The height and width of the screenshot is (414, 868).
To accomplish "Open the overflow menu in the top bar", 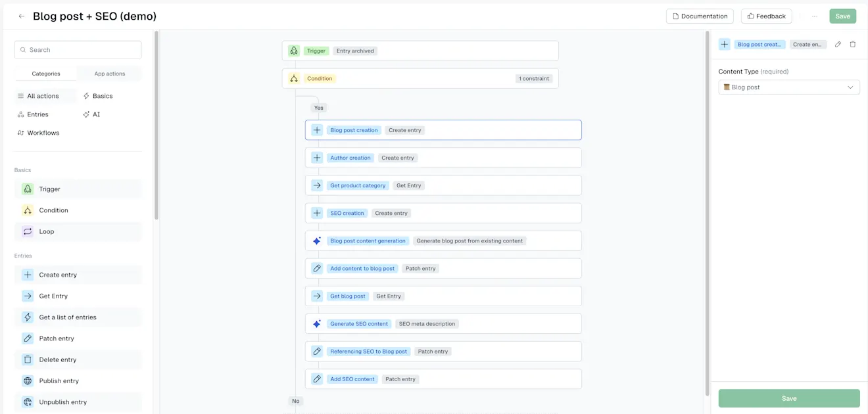I will click(x=815, y=15).
